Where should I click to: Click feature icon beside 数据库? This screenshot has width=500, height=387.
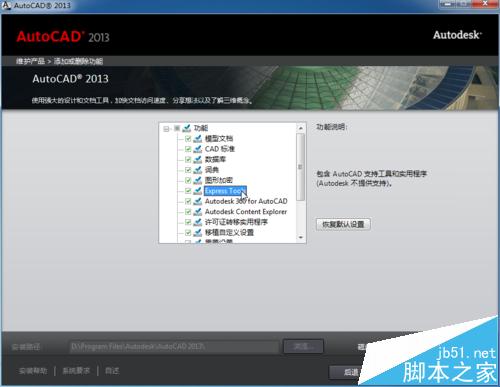pos(198,159)
